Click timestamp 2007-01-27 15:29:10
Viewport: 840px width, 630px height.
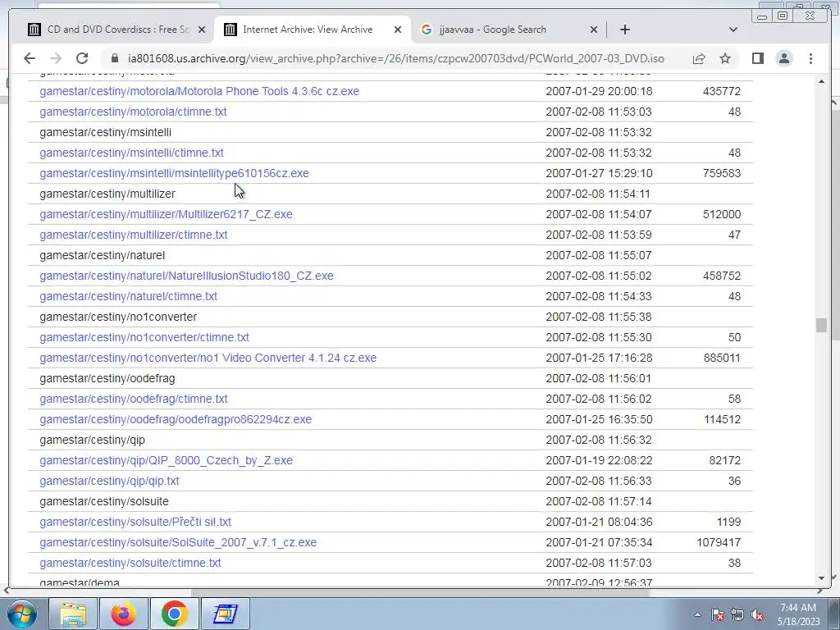(599, 173)
